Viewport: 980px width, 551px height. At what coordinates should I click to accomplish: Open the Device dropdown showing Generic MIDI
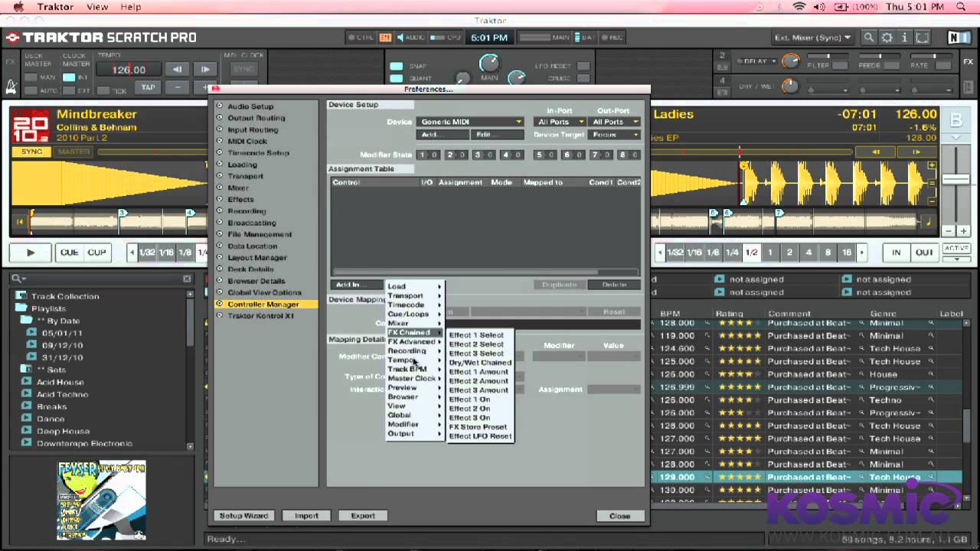[470, 122]
